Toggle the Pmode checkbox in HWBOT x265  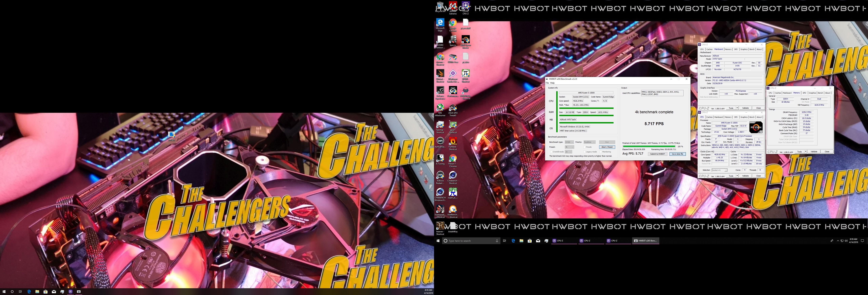(584, 147)
